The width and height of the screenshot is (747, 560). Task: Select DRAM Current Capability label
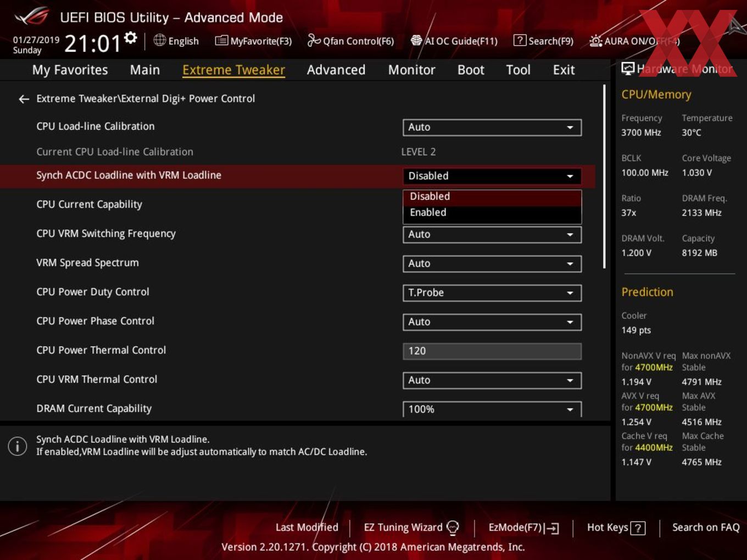[x=94, y=408]
